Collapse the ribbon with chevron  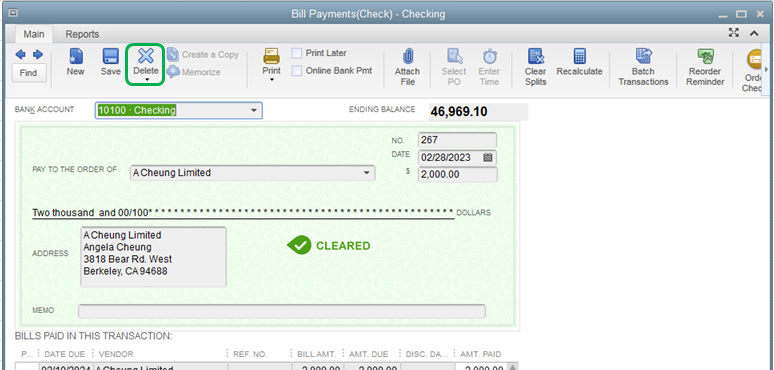(x=754, y=34)
